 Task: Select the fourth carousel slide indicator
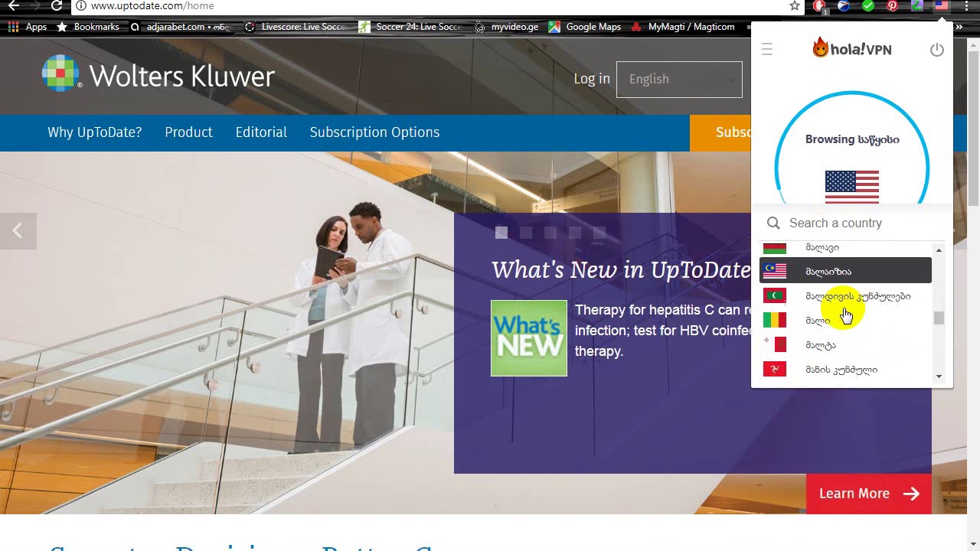pos(575,233)
